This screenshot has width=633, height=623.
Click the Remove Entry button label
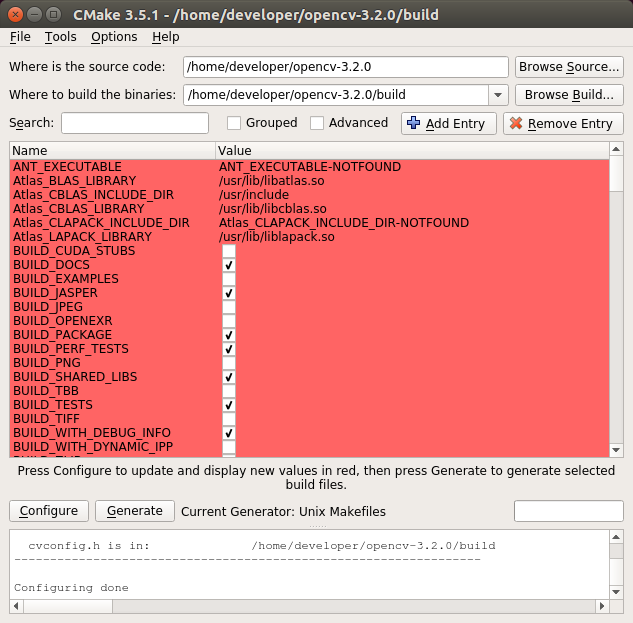tap(570, 124)
